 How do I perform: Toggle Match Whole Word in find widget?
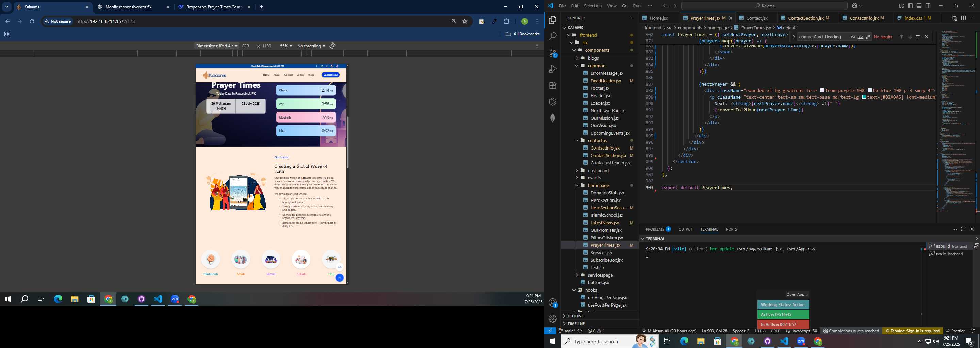click(861, 37)
